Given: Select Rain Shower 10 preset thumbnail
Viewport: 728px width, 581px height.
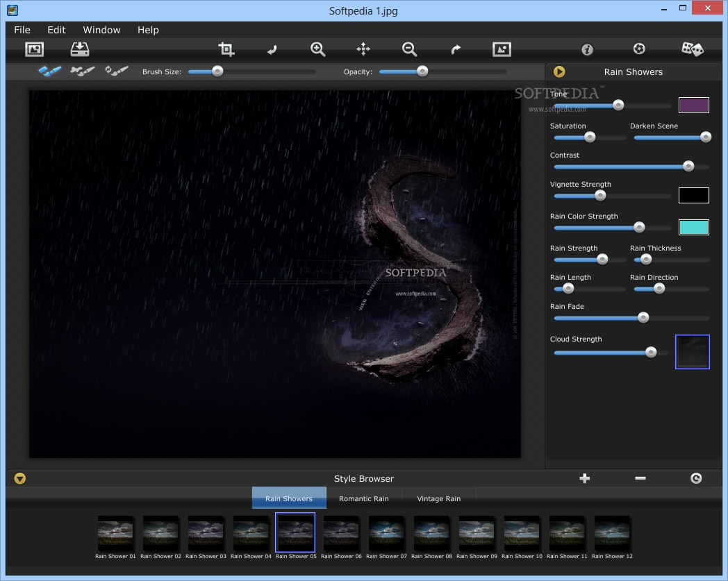Looking at the screenshot, I should tap(522, 532).
